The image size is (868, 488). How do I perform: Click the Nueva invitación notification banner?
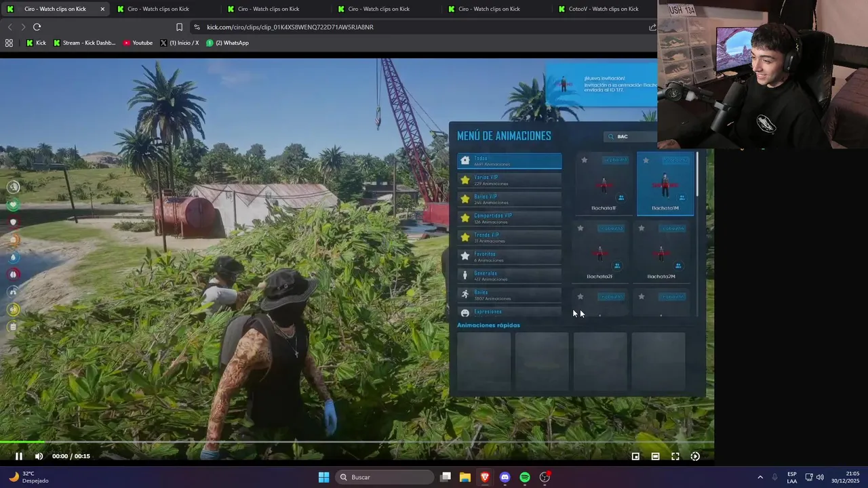tap(601, 85)
